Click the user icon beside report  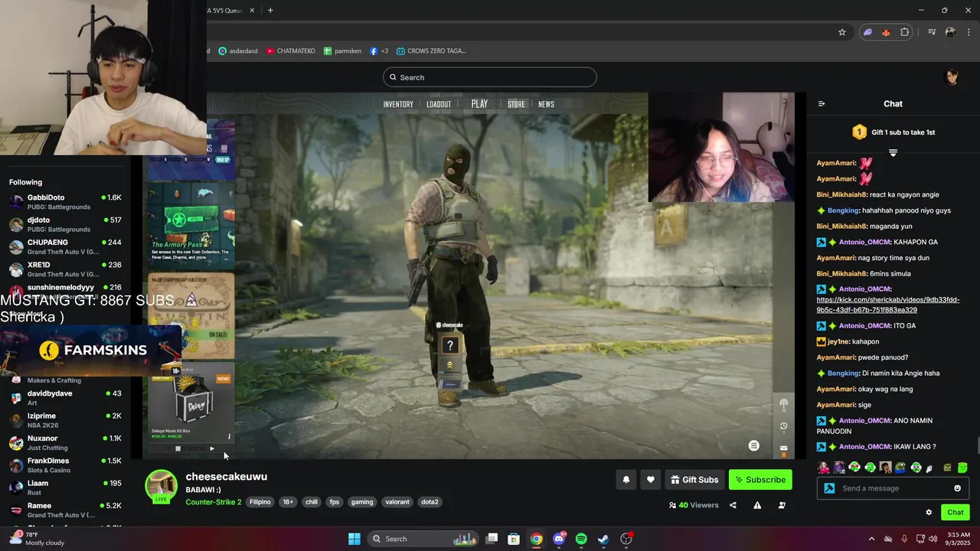(782, 505)
